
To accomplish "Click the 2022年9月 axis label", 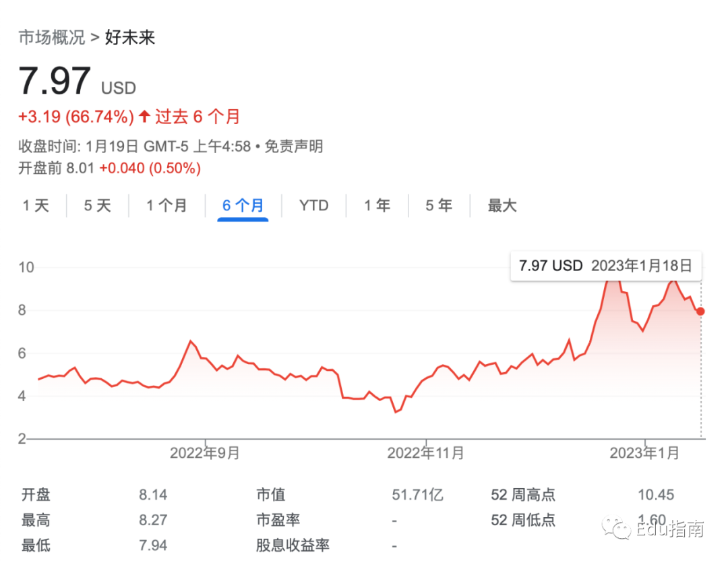I will pyautogui.click(x=205, y=453).
